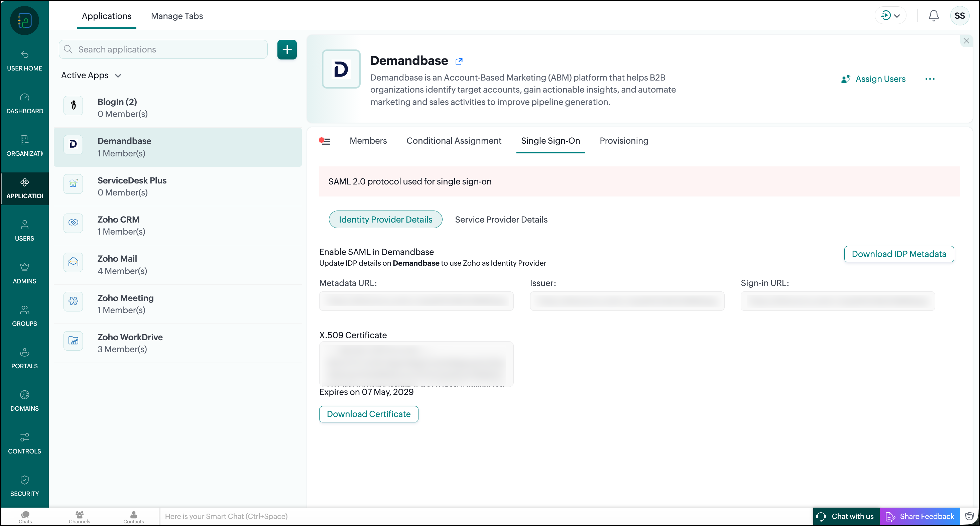Viewport: 980px width, 526px height.
Task: Open Channels in the bottom bar
Action: click(80, 517)
